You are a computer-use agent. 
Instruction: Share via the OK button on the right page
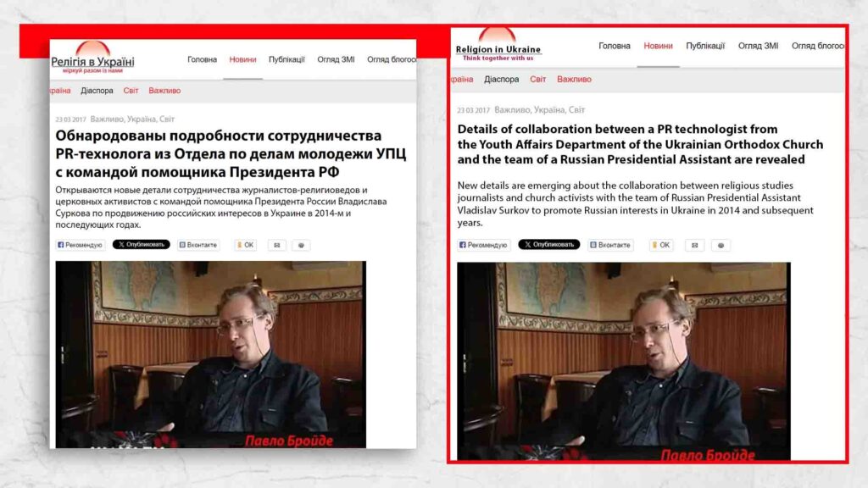tap(661, 245)
